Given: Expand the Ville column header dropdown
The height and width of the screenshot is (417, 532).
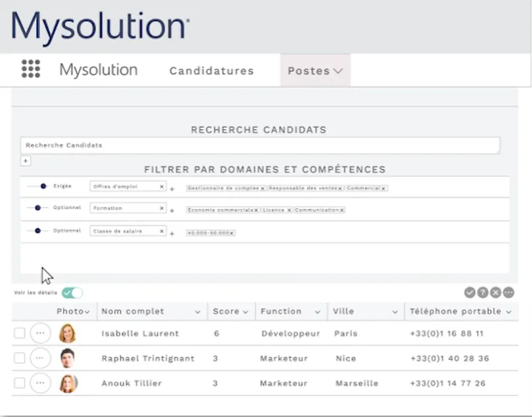Looking at the screenshot, I should (396, 311).
